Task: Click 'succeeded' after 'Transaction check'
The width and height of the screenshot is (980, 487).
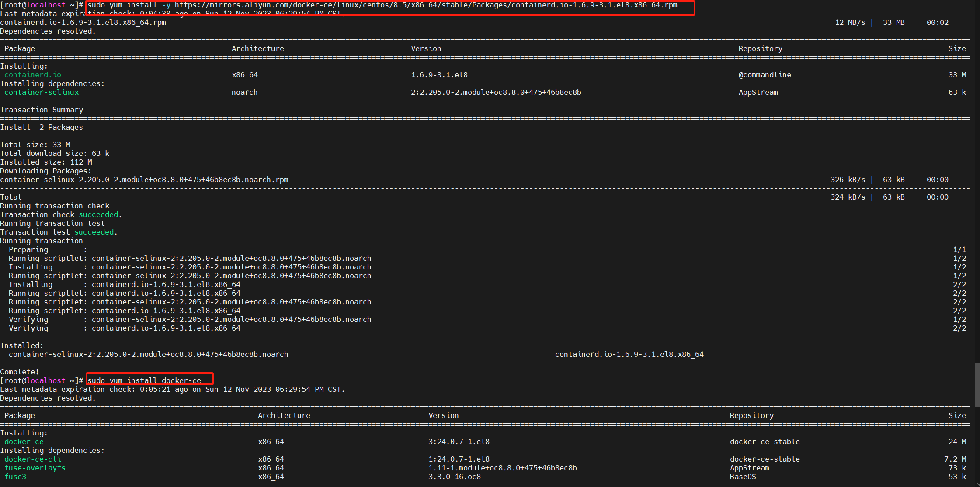Action: (98, 214)
